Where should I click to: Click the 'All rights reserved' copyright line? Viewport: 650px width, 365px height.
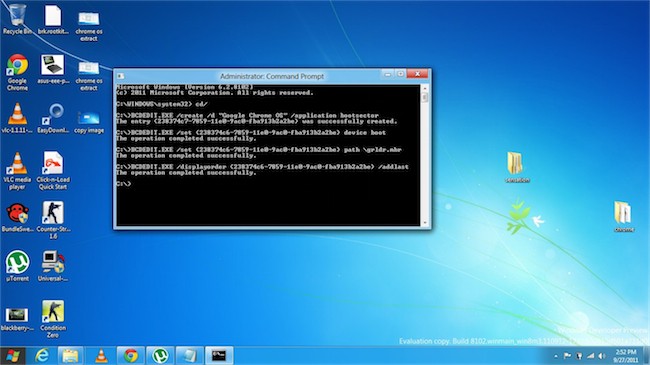pos(214,93)
